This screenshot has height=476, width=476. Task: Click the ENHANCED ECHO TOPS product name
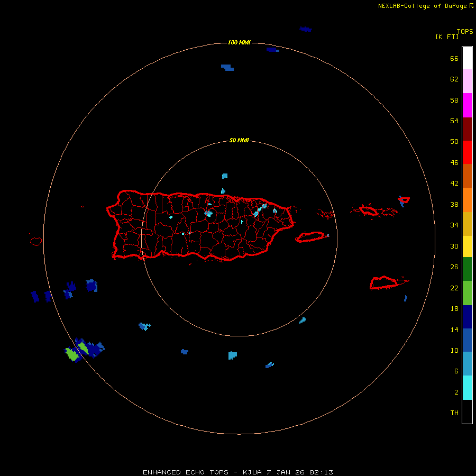pos(186,472)
